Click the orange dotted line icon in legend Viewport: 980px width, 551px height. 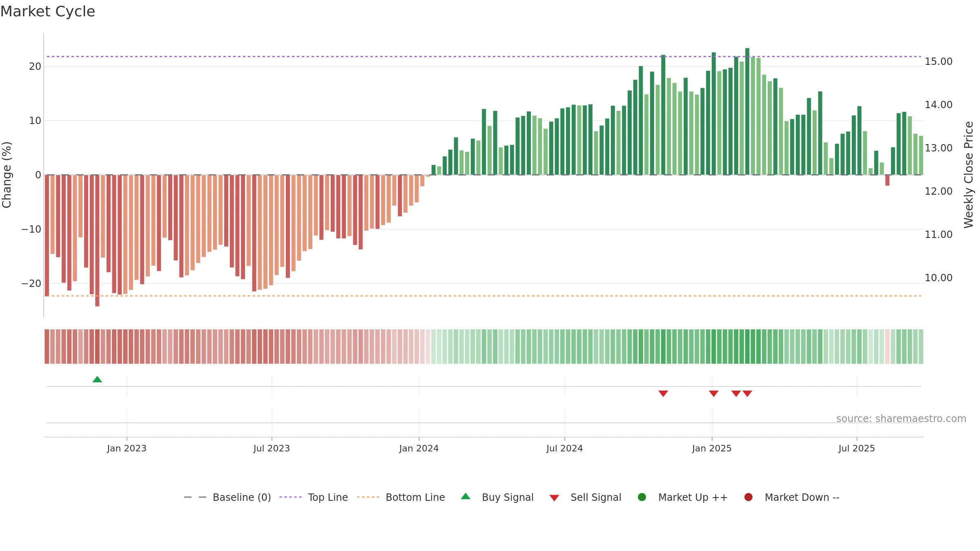[368, 497]
